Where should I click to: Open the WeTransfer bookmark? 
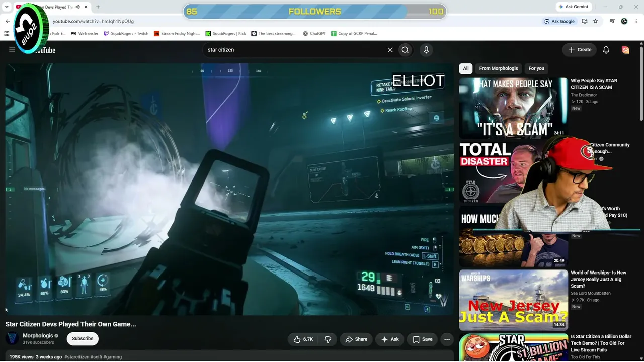point(85,34)
